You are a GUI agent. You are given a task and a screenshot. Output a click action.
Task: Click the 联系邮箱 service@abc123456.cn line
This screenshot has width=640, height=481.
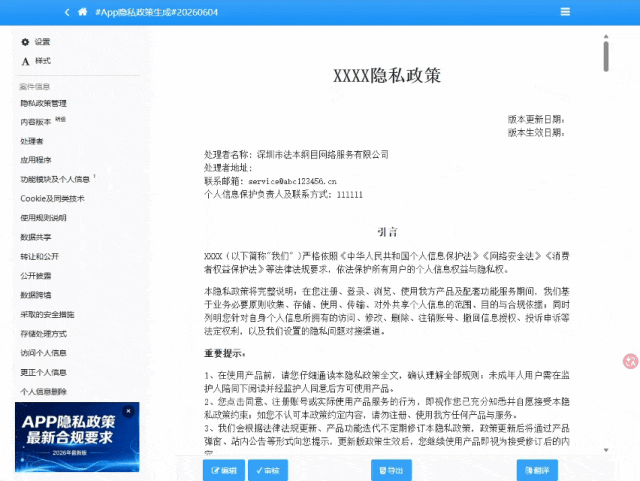tap(270, 181)
